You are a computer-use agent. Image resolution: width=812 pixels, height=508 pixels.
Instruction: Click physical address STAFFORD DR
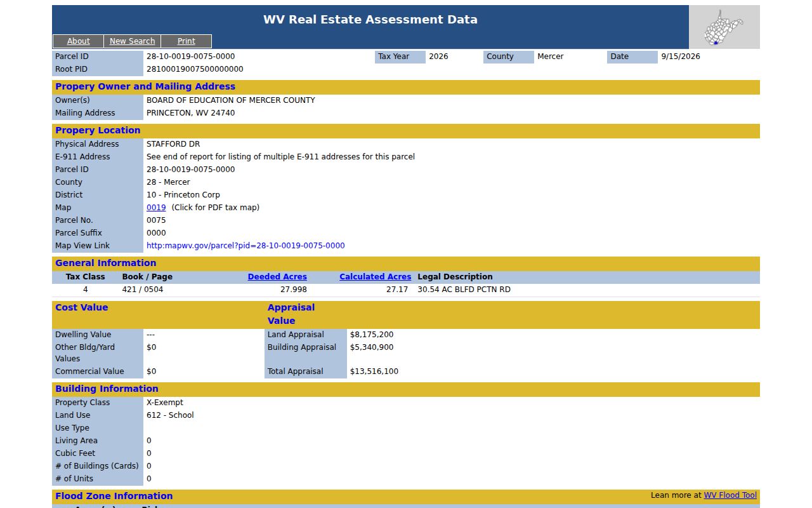(173, 144)
